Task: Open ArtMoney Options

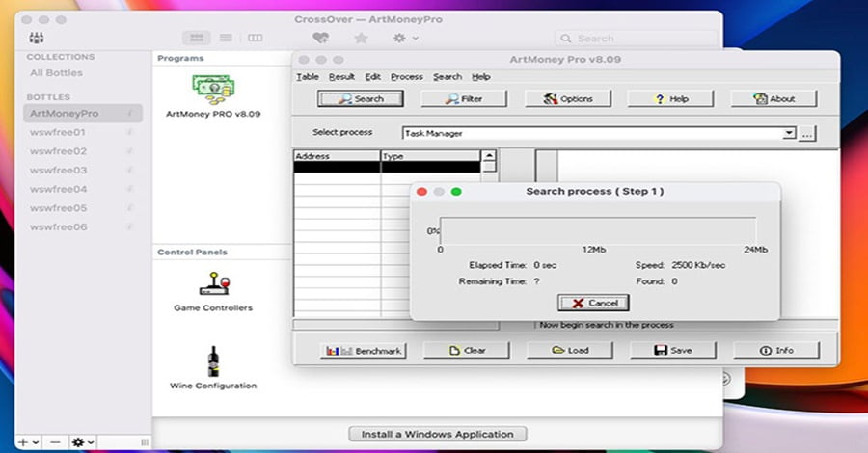Action: 568,99
